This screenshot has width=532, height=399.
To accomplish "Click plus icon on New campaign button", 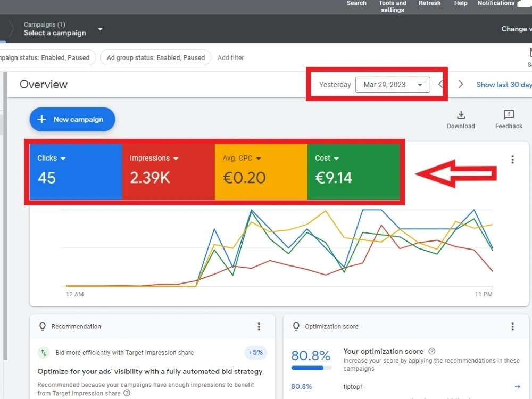I will click(41, 119).
